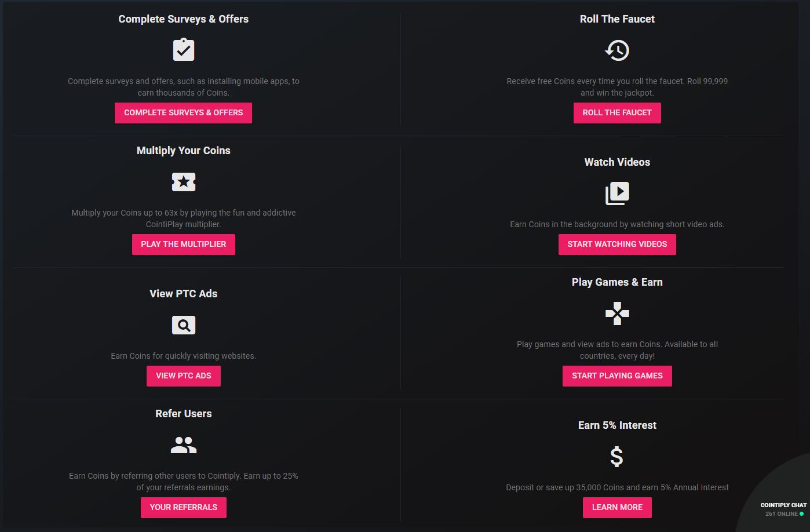Launch Play The Multiplier button
Viewport: 810px width, 532px height.
pyautogui.click(x=184, y=244)
